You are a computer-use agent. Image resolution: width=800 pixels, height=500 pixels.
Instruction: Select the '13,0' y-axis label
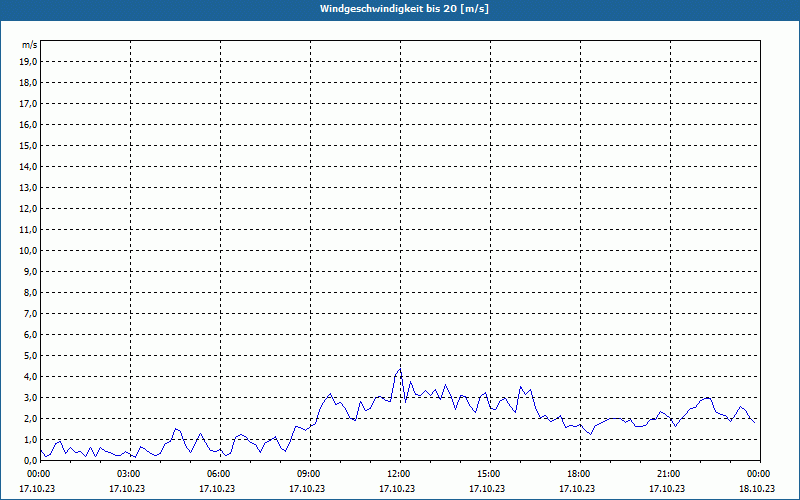click(x=28, y=187)
